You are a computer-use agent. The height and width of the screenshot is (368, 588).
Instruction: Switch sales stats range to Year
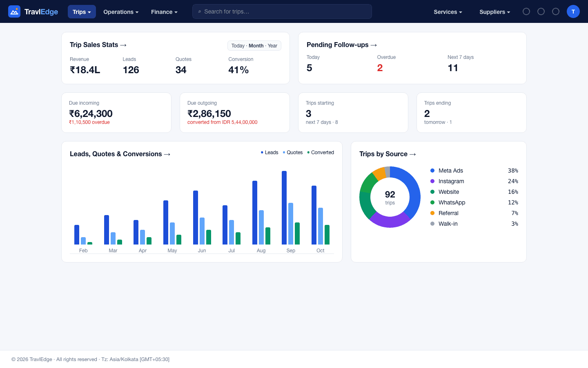tap(272, 46)
